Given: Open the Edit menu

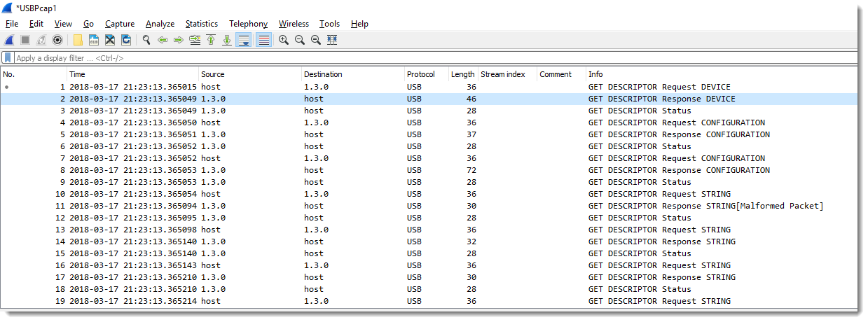Looking at the screenshot, I should (36, 24).
